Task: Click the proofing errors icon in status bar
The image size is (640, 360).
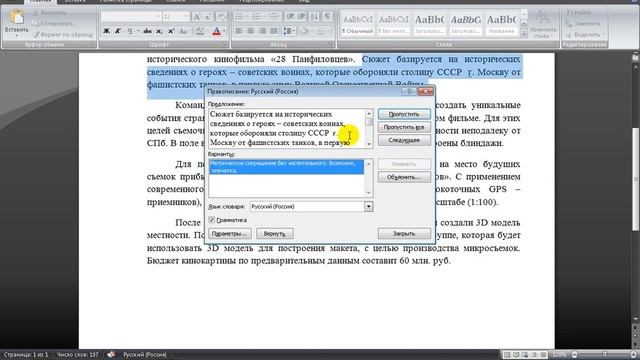Action: coord(111,354)
